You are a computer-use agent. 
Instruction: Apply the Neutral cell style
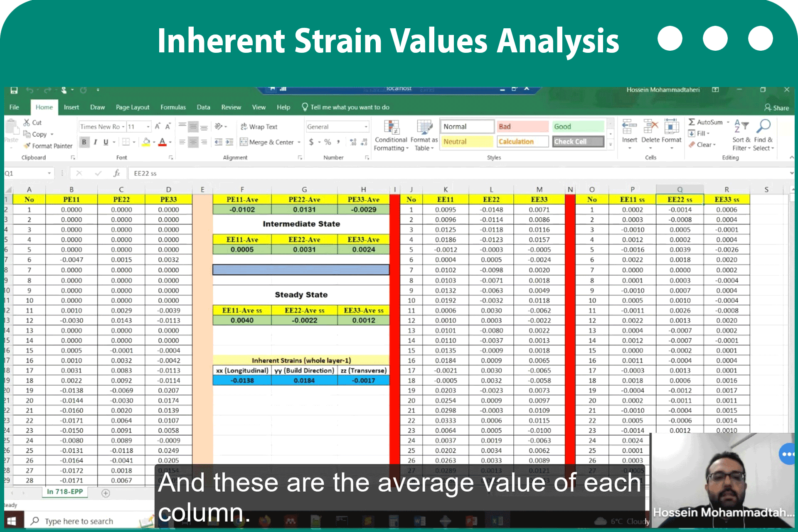[467, 142]
